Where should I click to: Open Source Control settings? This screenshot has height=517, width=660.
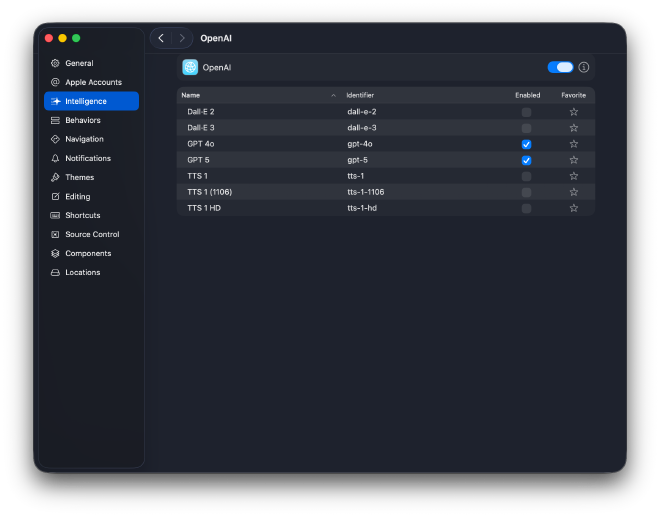pos(91,234)
